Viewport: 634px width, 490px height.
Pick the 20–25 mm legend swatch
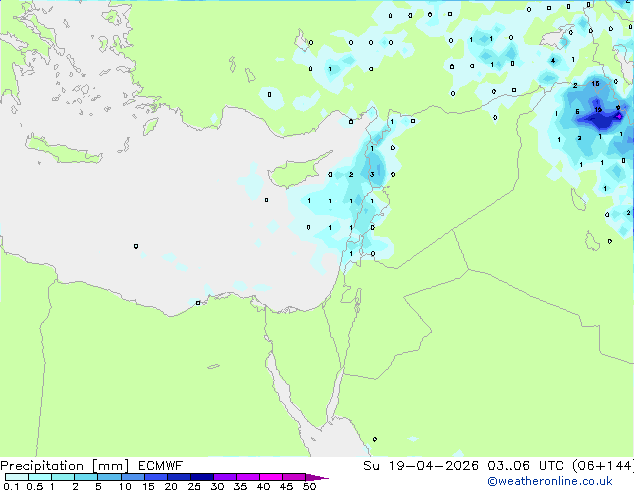(178, 477)
